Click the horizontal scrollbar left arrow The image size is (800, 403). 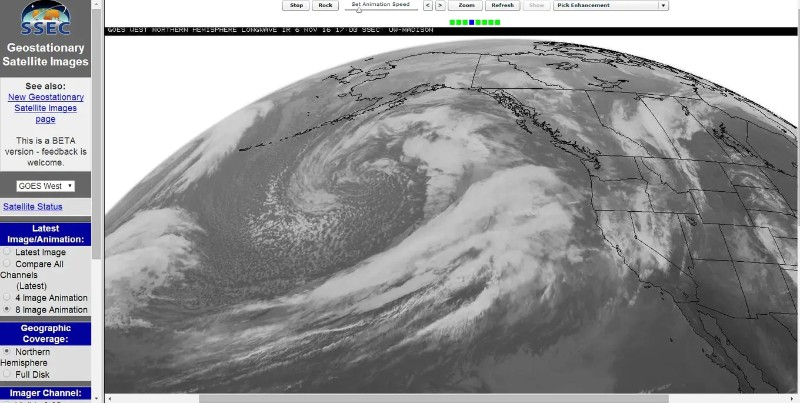110,398
